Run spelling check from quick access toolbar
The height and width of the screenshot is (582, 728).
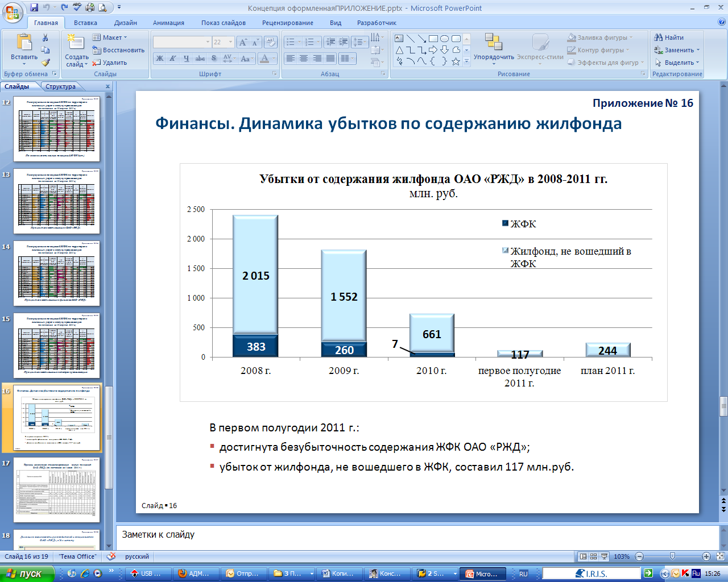coord(77,8)
